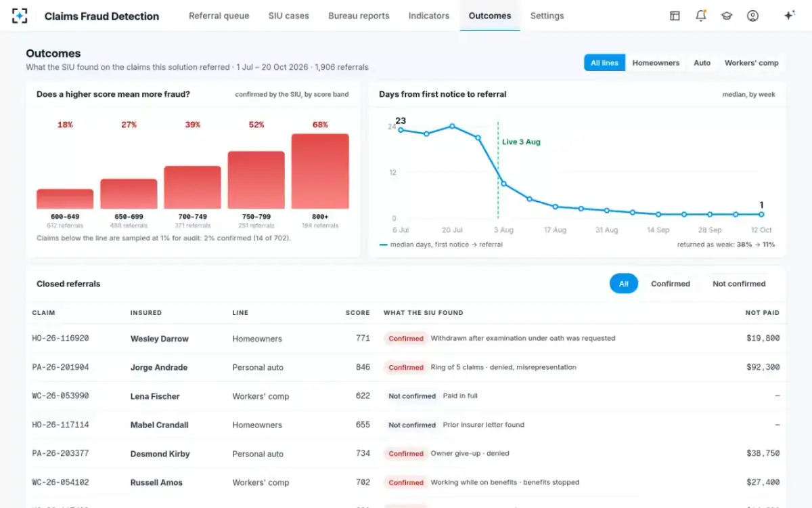Click insured name Wesley Darrow
The image size is (812, 508).
(160, 339)
